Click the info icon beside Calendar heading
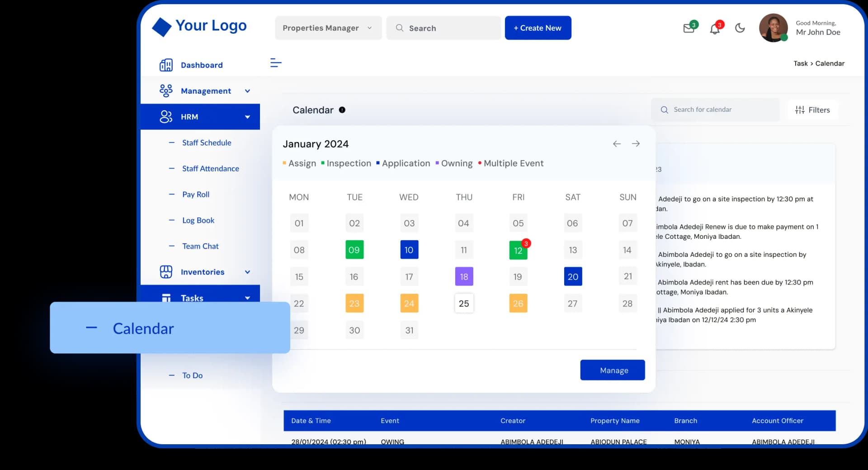This screenshot has width=868, height=470. (342, 109)
